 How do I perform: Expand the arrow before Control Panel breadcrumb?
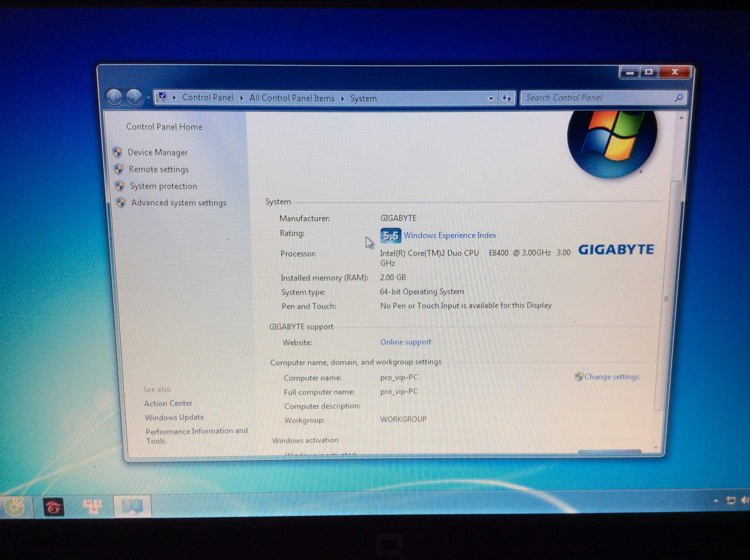174,98
